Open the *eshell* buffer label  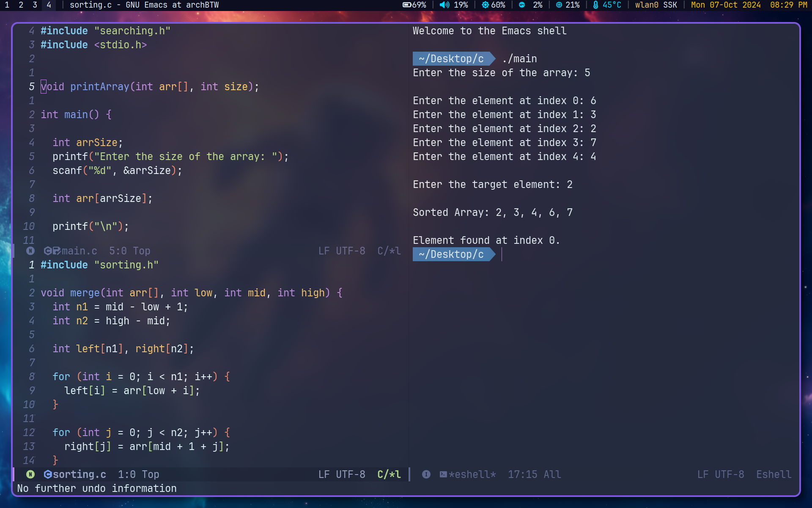[x=468, y=474]
